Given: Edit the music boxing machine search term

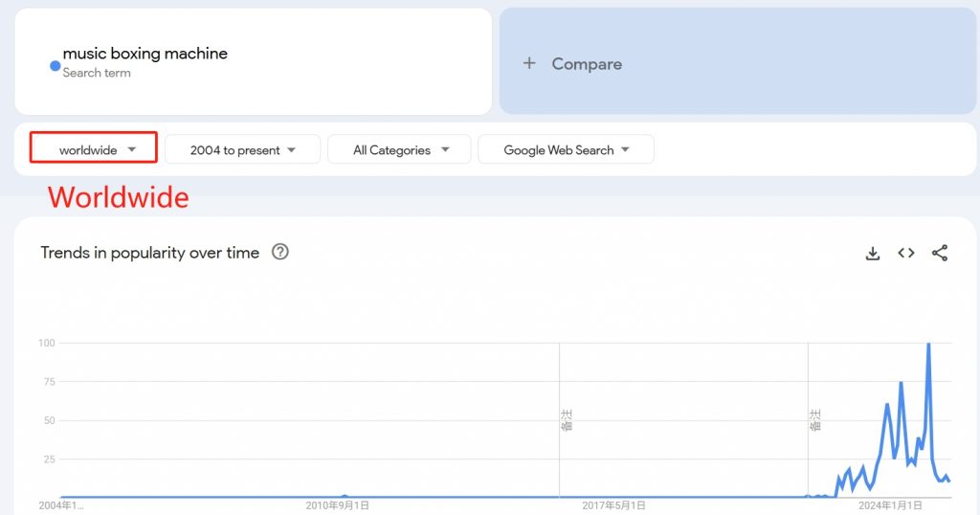Looking at the screenshot, I should 145,54.
